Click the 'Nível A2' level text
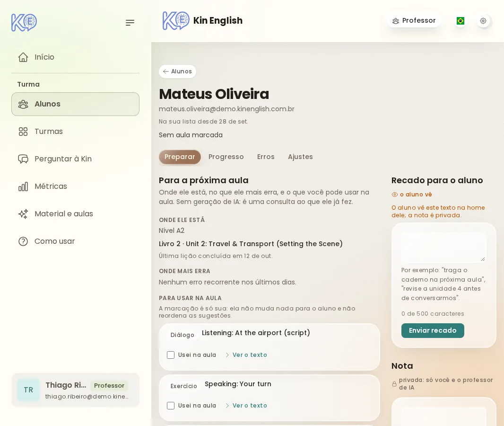Viewport: 504px width, 426px height. tap(172, 231)
